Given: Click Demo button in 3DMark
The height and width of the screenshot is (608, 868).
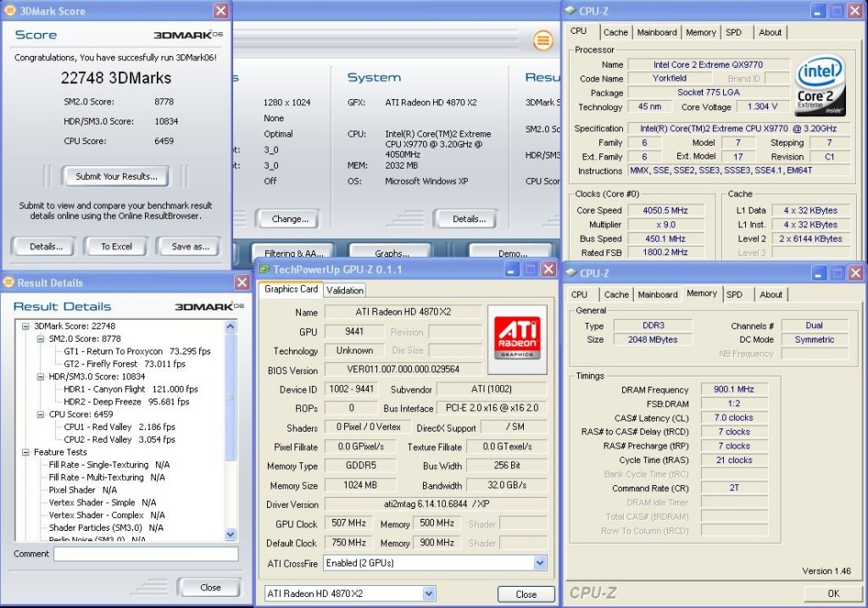Looking at the screenshot, I should pos(512,252).
